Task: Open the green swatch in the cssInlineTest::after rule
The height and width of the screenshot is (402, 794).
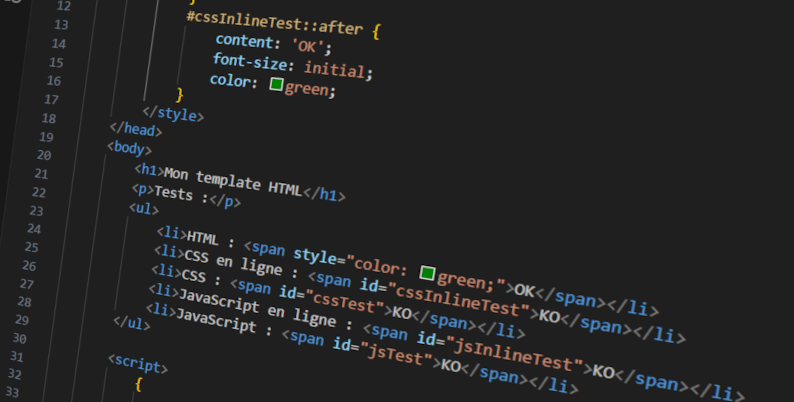Action: pyautogui.click(x=276, y=84)
